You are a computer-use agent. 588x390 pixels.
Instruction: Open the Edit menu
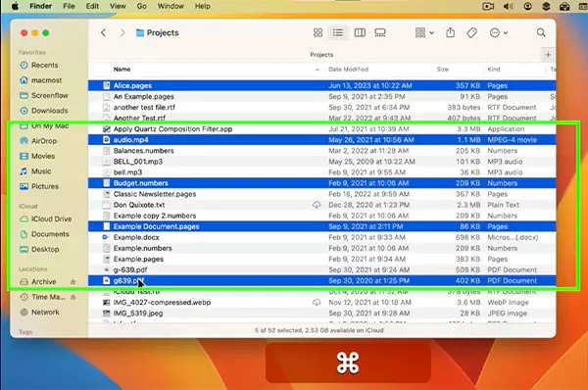(92, 7)
